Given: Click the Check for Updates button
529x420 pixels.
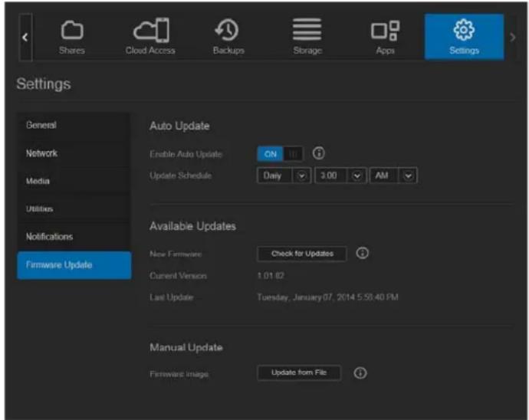Looking at the screenshot, I should click(302, 254).
